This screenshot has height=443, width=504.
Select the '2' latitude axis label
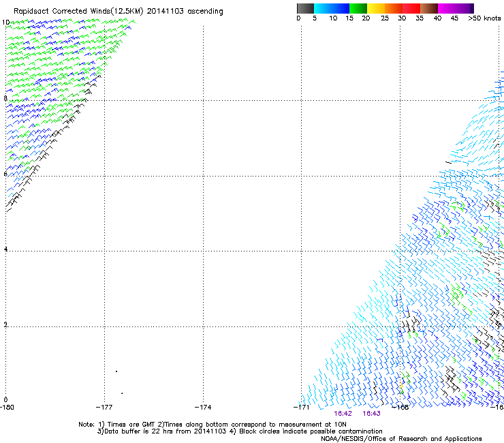pyautogui.click(x=5, y=324)
